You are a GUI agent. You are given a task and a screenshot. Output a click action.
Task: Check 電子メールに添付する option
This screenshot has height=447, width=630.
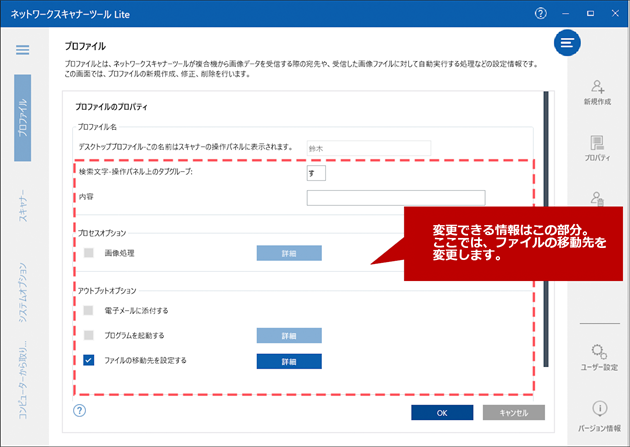[x=88, y=311]
